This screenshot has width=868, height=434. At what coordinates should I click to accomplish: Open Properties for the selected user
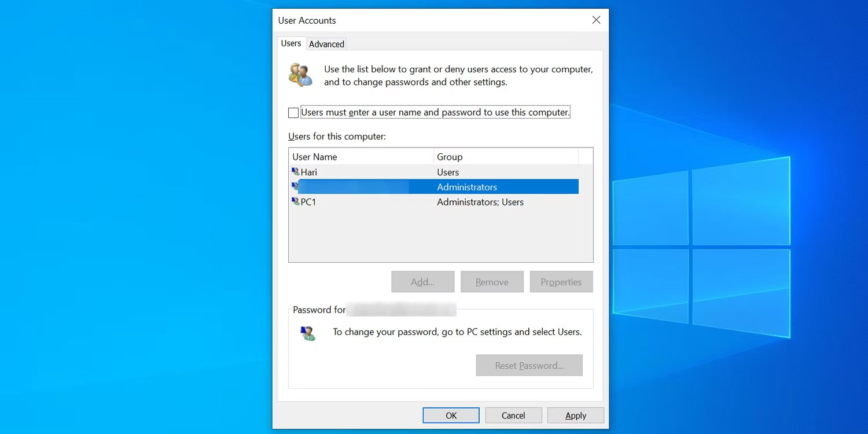[x=561, y=282]
